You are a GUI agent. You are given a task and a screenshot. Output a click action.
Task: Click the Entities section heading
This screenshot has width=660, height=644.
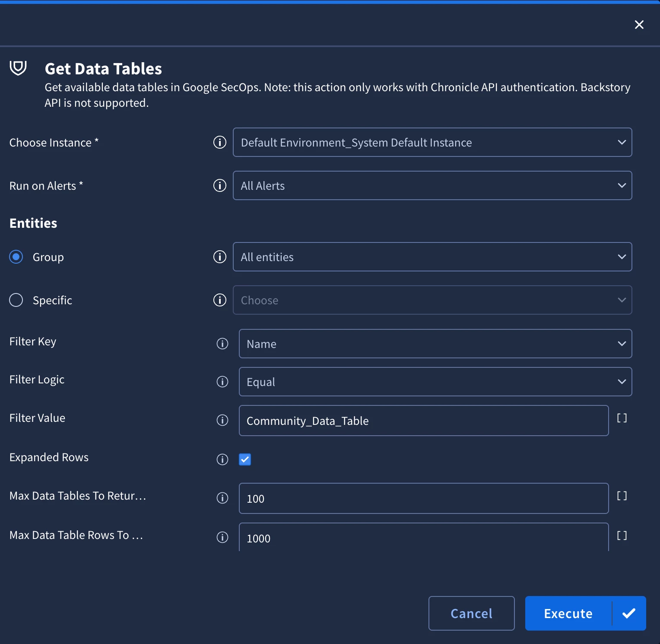[x=33, y=223]
